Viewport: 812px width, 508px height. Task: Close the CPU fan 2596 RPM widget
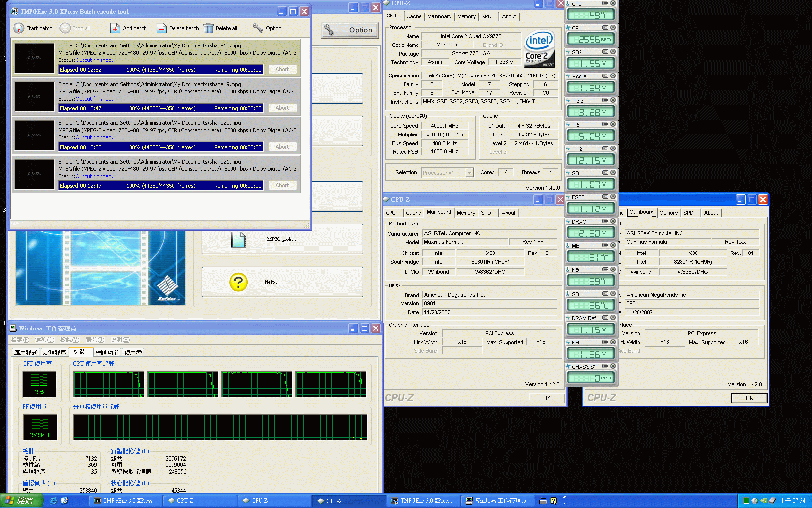[613, 28]
